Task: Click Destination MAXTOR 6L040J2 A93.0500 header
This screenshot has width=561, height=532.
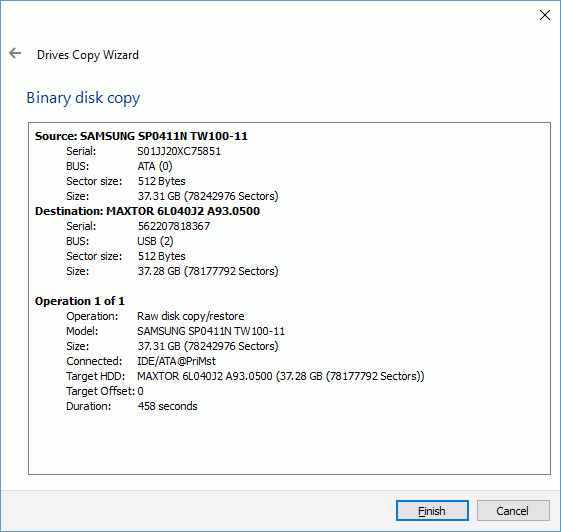Action: click(x=147, y=211)
